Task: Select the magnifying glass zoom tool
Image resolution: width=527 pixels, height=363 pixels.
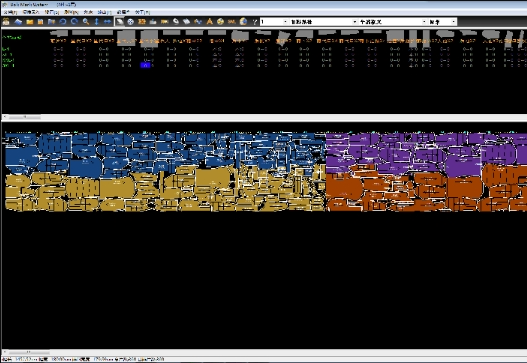Action: [x=86, y=22]
